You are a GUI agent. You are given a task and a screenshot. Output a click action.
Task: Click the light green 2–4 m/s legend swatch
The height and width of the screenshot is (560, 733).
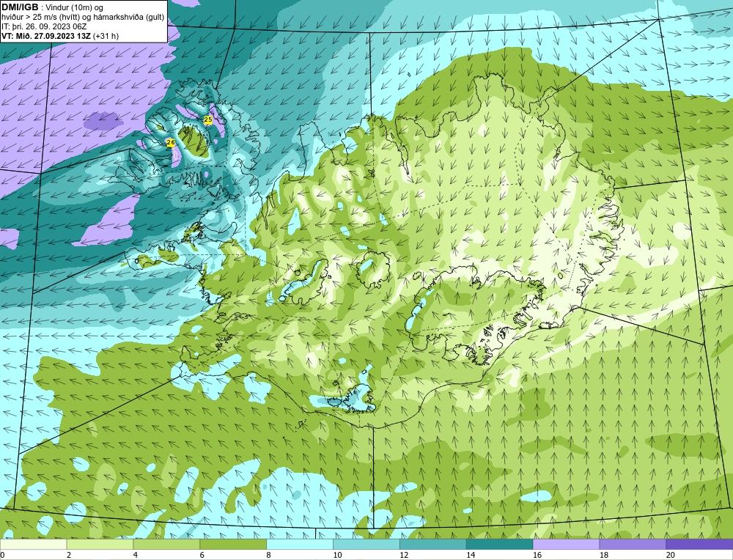(100, 544)
